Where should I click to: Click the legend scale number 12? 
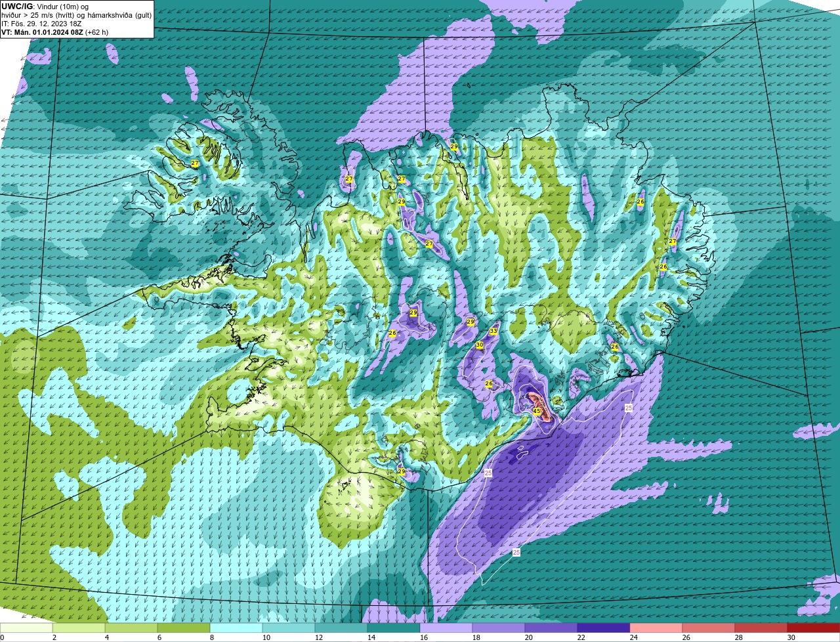pos(319,637)
